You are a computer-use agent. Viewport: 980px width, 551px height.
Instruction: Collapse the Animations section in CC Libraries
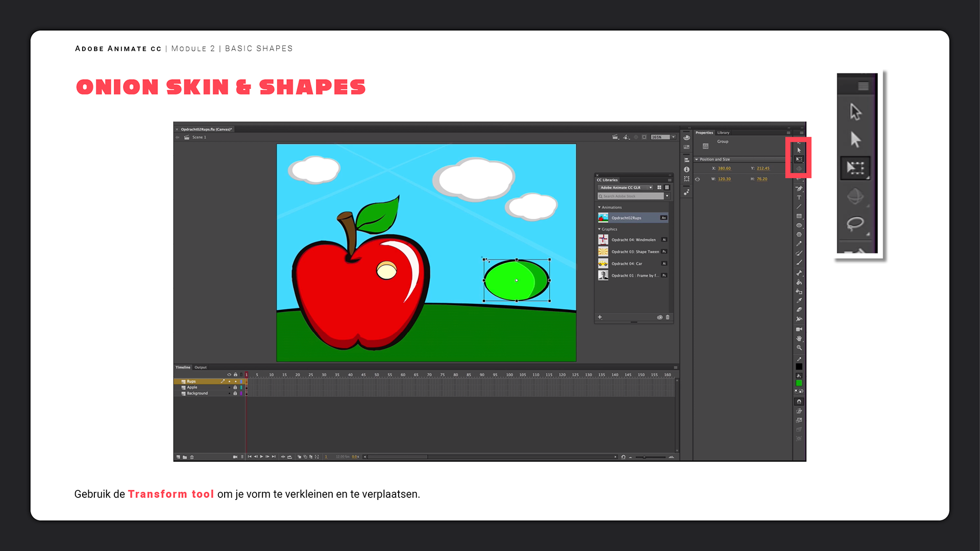[x=599, y=207]
